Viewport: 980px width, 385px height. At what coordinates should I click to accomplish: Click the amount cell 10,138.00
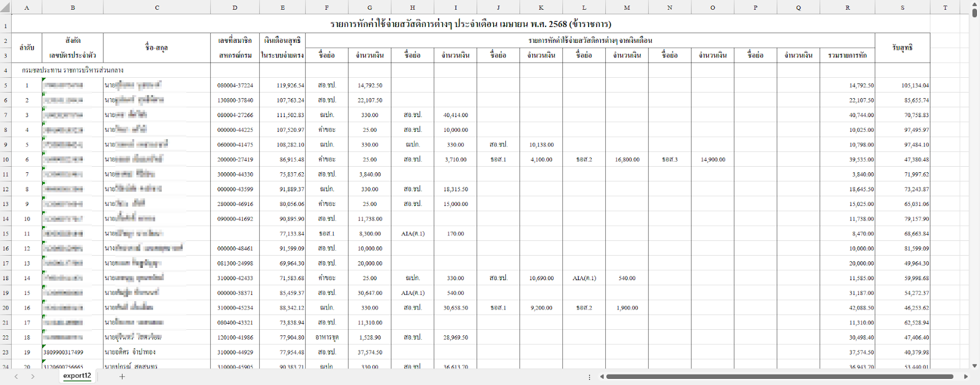click(x=541, y=145)
